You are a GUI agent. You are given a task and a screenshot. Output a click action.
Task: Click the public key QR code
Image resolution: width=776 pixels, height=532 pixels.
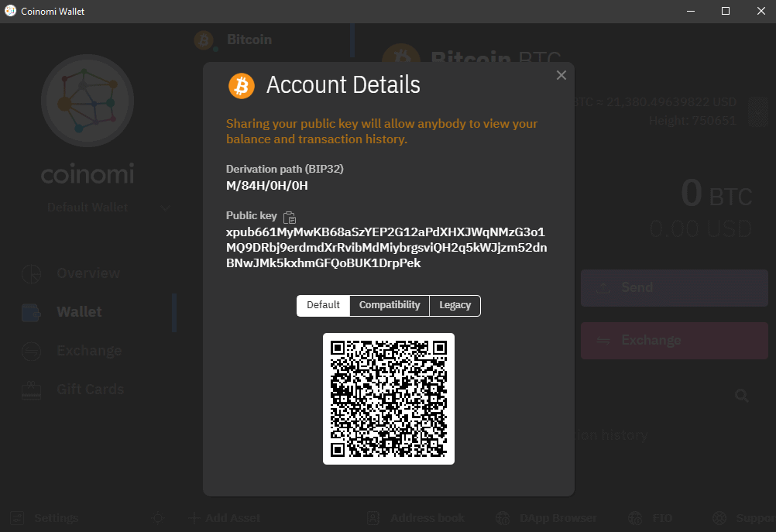(x=389, y=398)
